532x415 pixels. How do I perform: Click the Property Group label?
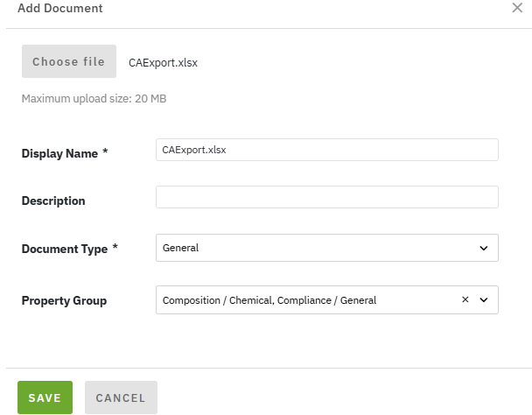[x=64, y=300]
